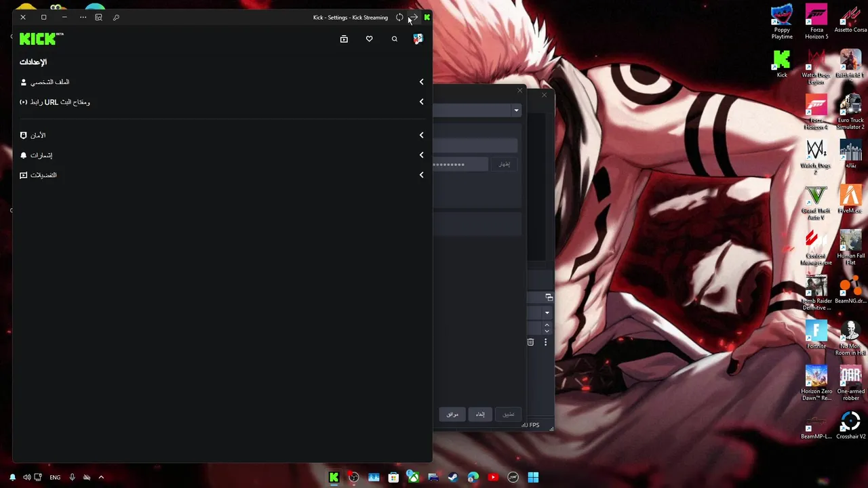Open the vertical dots menu in OBS window

point(545,342)
